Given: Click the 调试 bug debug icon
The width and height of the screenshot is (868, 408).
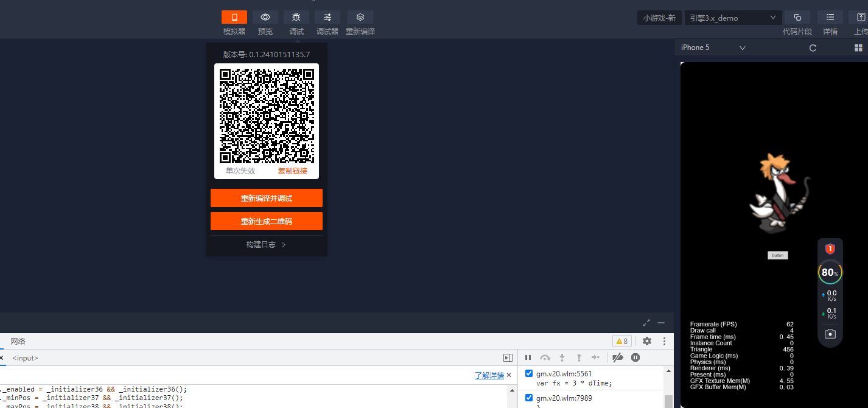Looking at the screenshot, I should [296, 17].
